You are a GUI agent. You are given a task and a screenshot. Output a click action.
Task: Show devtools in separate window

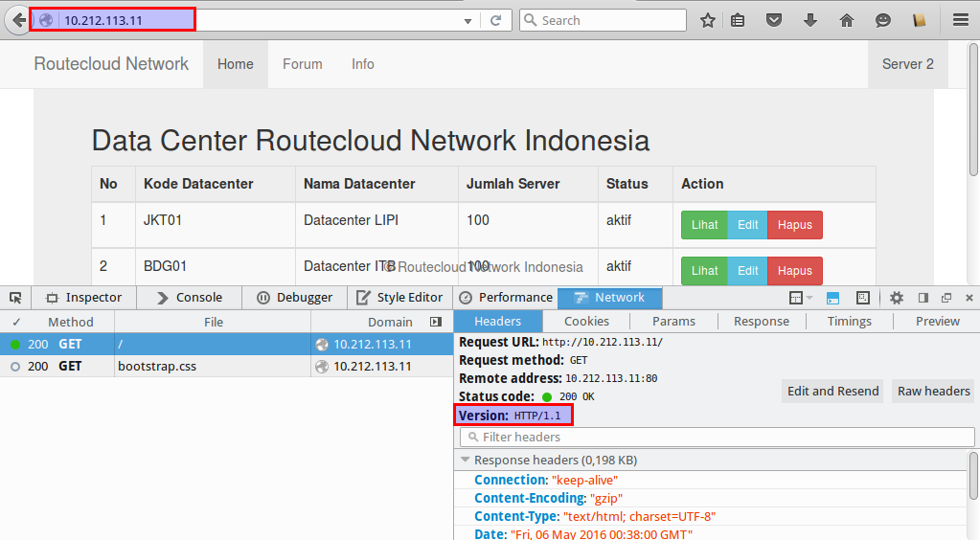[946, 298]
